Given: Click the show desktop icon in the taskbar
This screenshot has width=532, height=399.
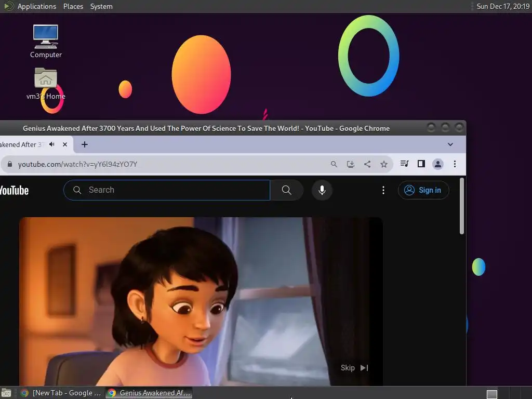Looking at the screenshot, I should [x=6, y=393].
